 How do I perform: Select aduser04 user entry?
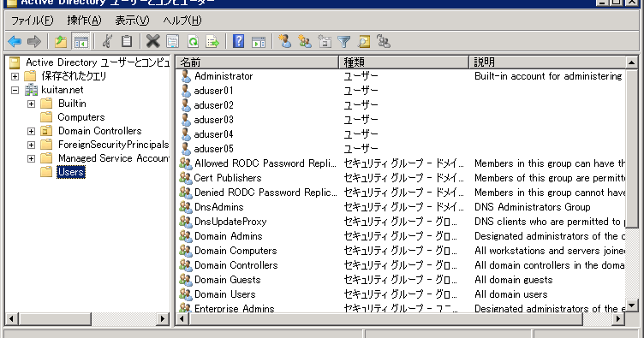[x=213, y=134]
